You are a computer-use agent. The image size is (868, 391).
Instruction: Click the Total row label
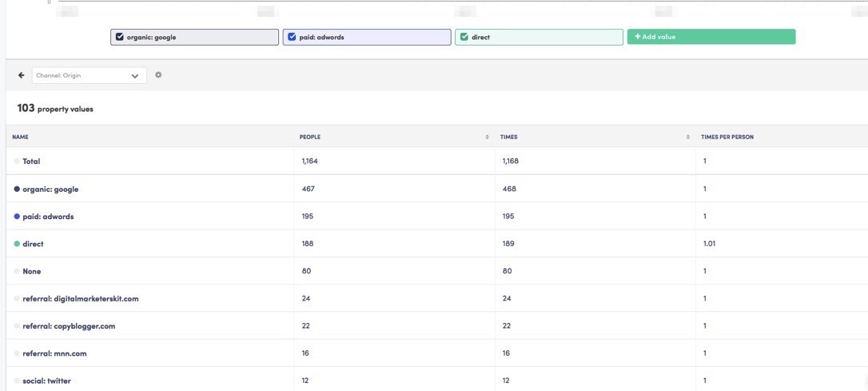tap(31, 162)
